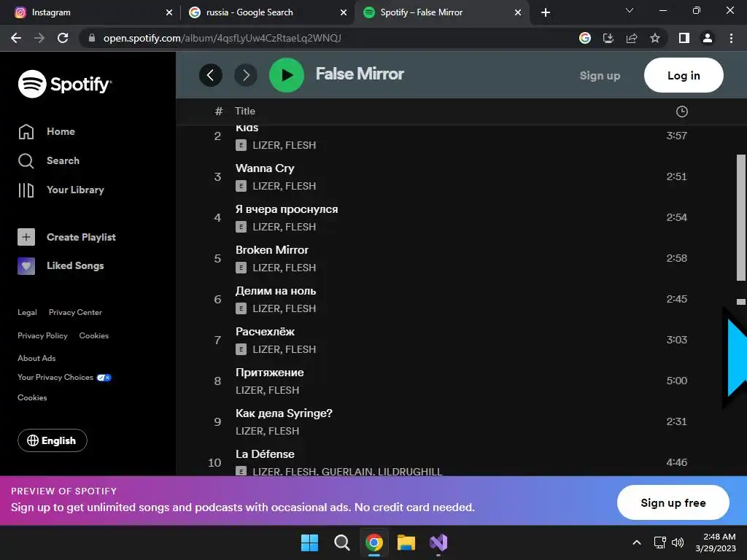Open Home from the sidebar
The width and height of the screenshot is (747, 560).
click(47, 131)
